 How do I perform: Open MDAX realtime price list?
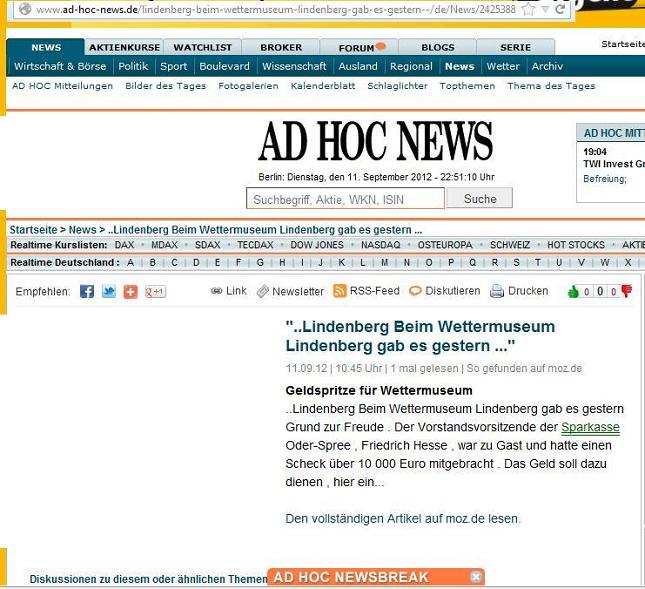165,245
